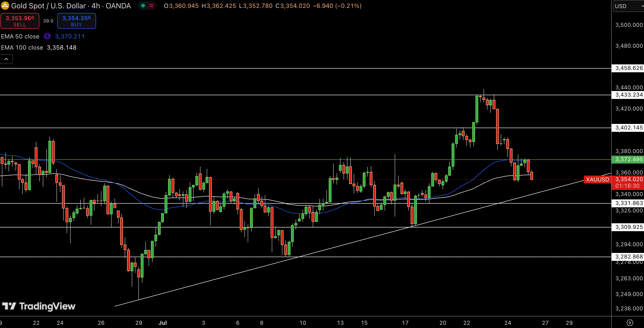Click the TradingView logo link
644x328 pixels.
[x=39, y=306]
